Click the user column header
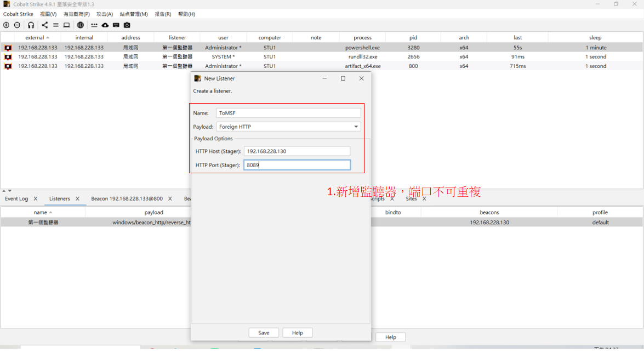 click(x=223, y=37)
